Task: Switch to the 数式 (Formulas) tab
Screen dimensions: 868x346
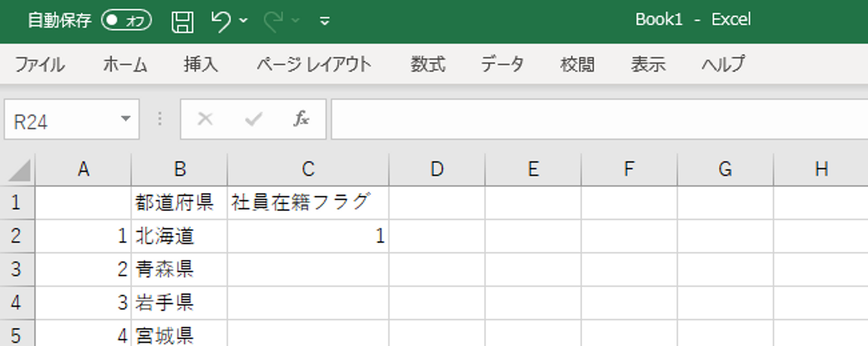Action: (x=428, y=64)
